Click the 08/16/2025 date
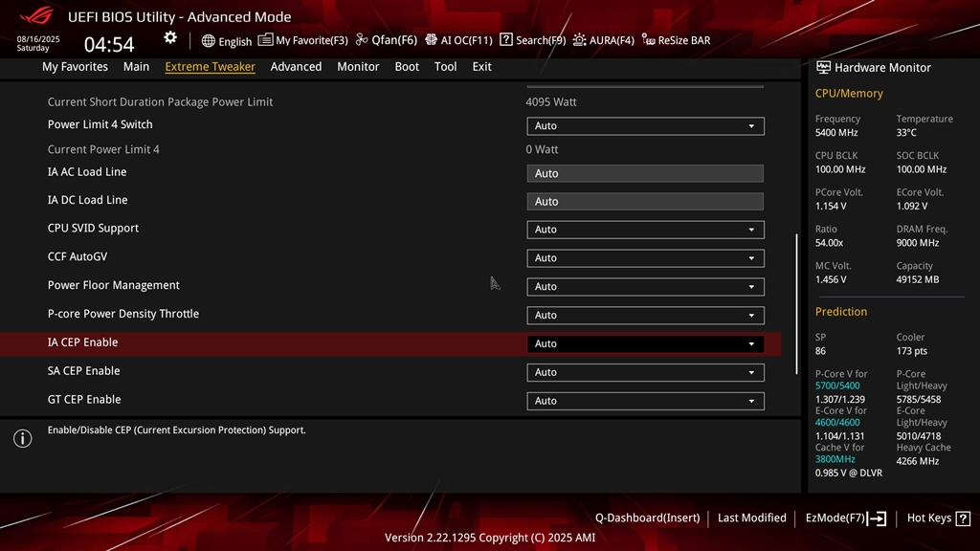 click(x=38, y=38)
